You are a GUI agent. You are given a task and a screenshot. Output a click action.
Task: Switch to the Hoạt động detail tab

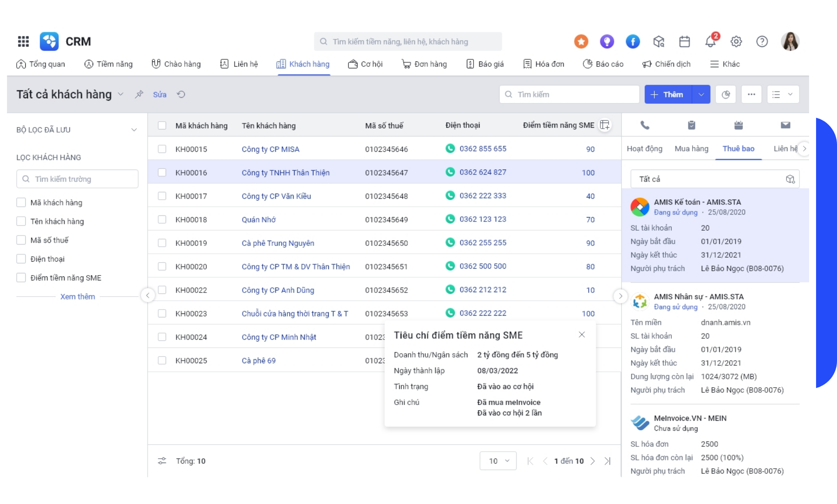[x=644, y=149]
